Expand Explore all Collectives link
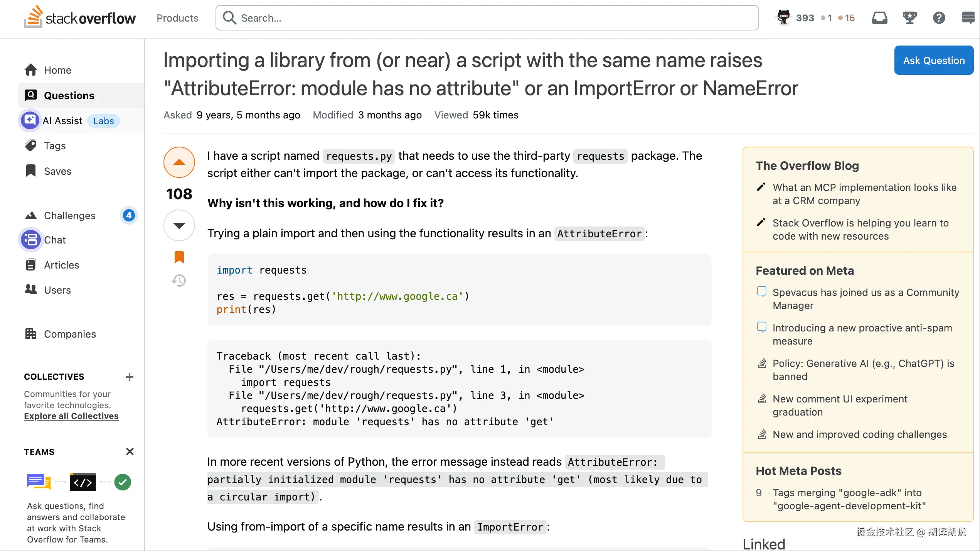The height and width of the screenshot is (551, 980). coord(71,416)
